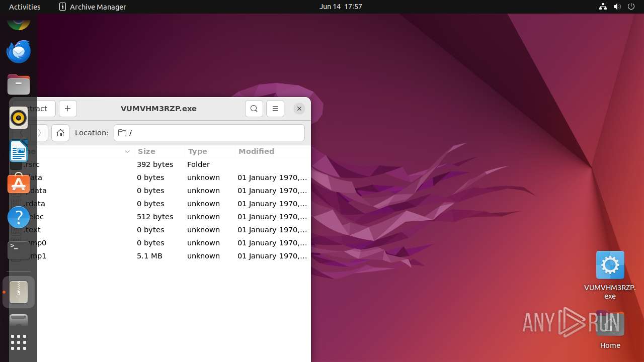Open the hamburger menu in Archive Manager

click(x=275, y=108)
